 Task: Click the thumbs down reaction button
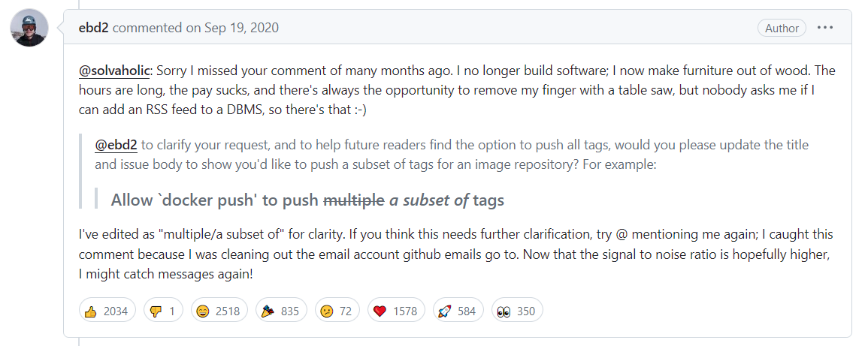(163, 311)
